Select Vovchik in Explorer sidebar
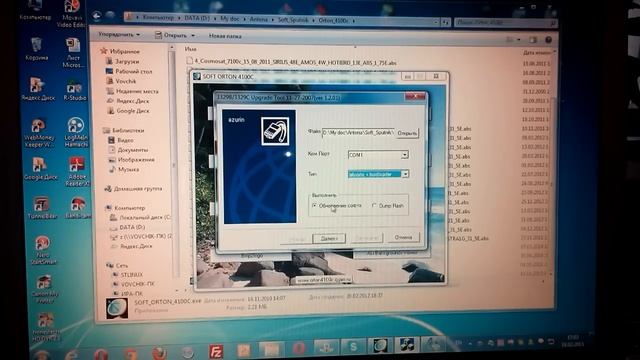 tap(122, 81)
